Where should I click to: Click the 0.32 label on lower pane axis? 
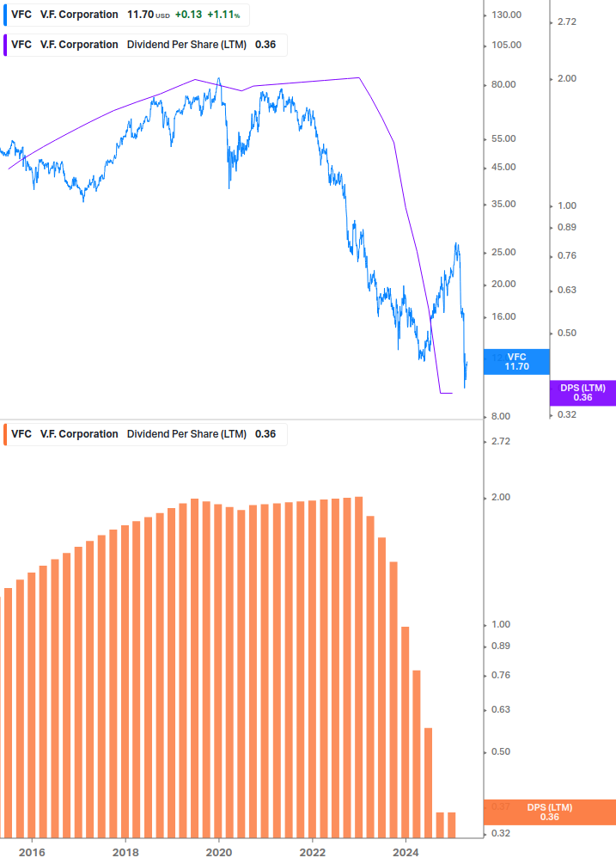point(501,834)
